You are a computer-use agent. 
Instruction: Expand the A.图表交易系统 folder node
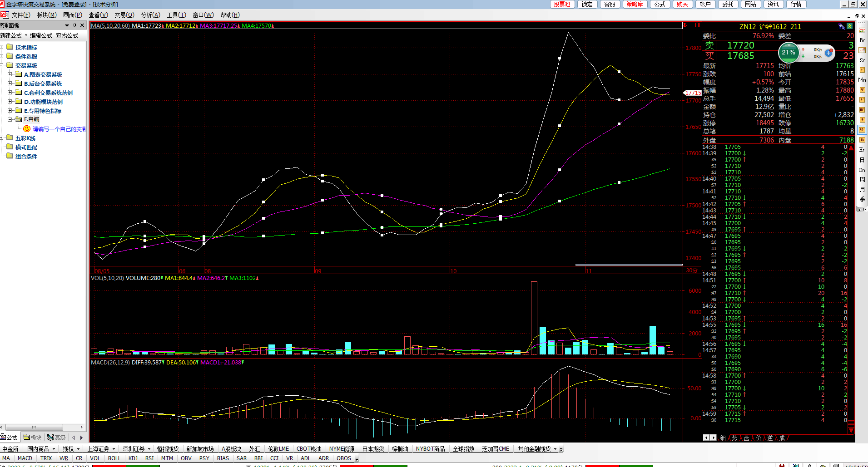10,74
